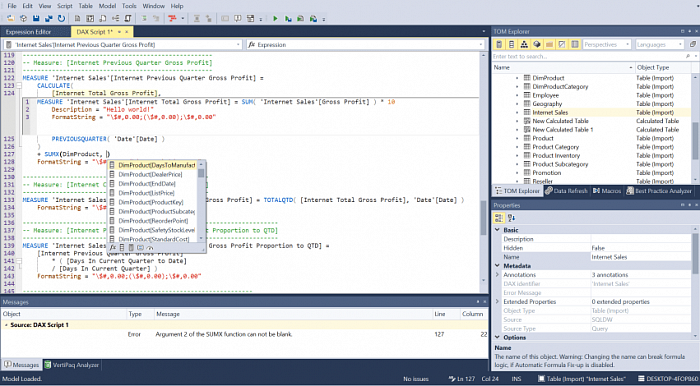Click the red Format DAX icon
This screenshot has width=700, height=386.
[172, 19]
